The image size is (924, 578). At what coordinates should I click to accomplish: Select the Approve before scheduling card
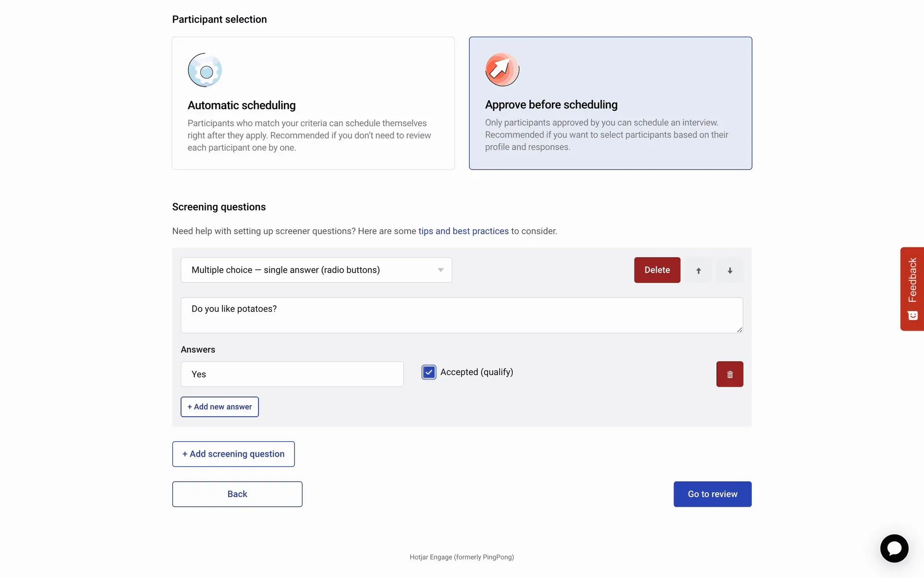coord(610,103)
